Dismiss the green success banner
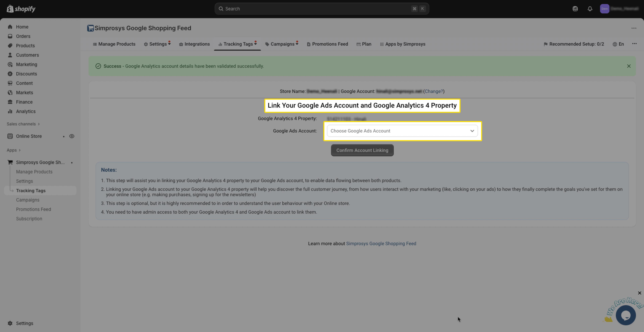This screenshot has width=644, height=332. point(629,66)
